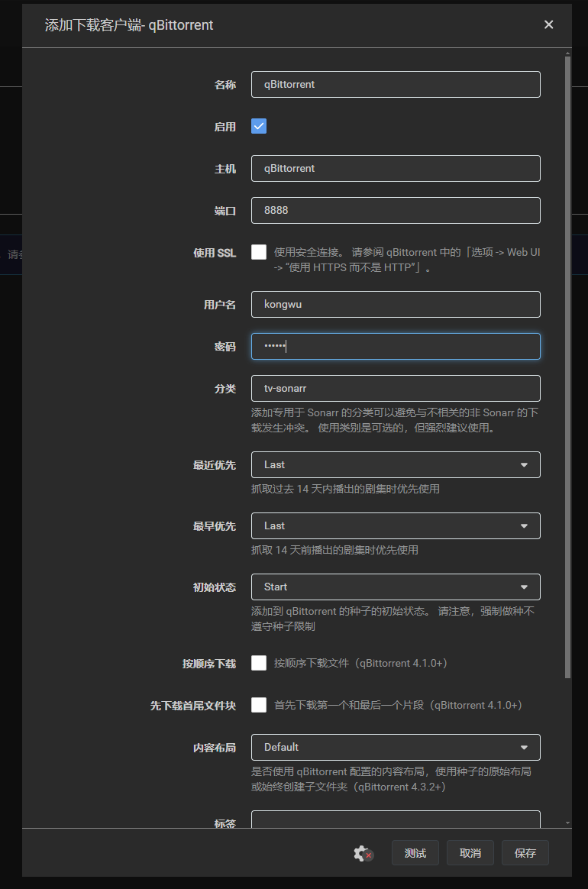Click the 取消 button
Image resolution: width=588 pixels, height=889 pixels.
(x=470, y=852)
